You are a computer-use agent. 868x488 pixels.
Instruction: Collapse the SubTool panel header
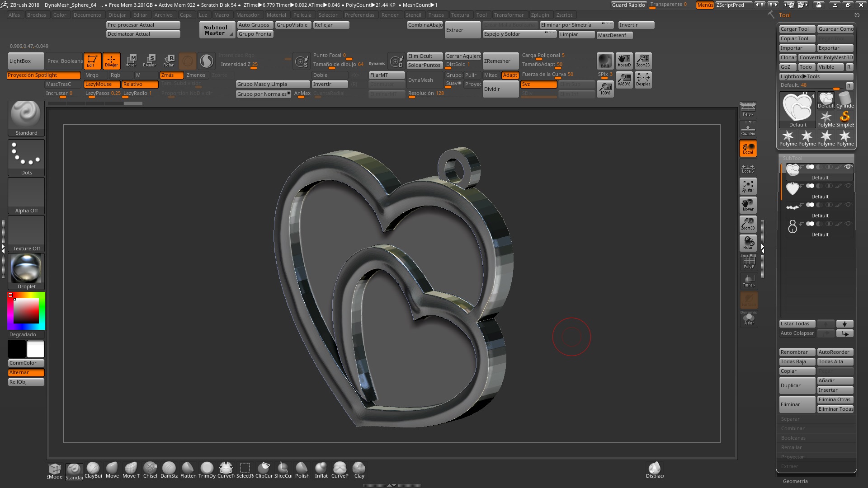(793, 158)
